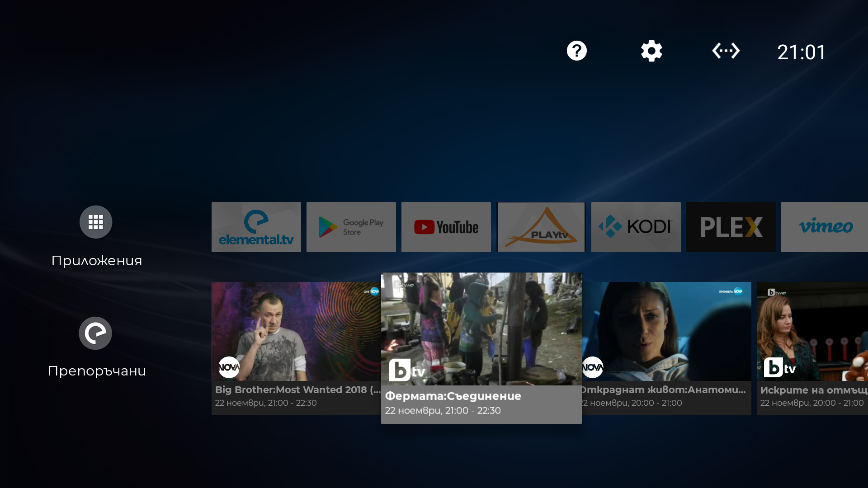Launch the PLAYtv app tile
This screenshot has width=868, height=488.
(541, 227)
